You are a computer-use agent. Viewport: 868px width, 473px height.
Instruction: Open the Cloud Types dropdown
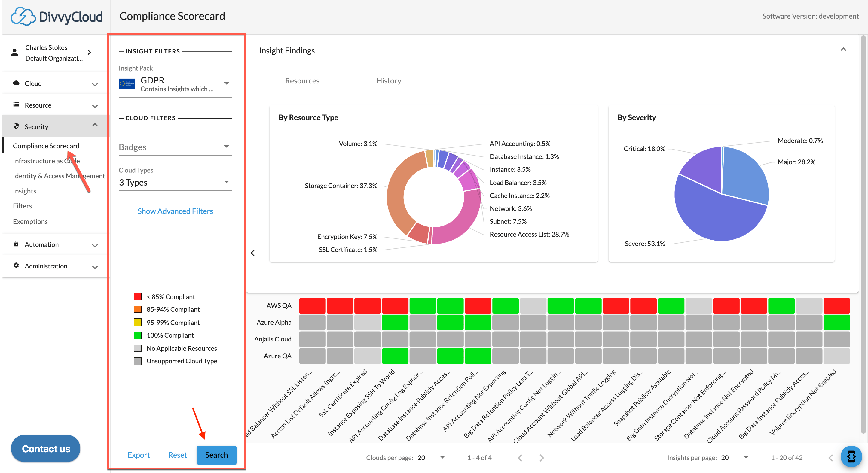227,182
